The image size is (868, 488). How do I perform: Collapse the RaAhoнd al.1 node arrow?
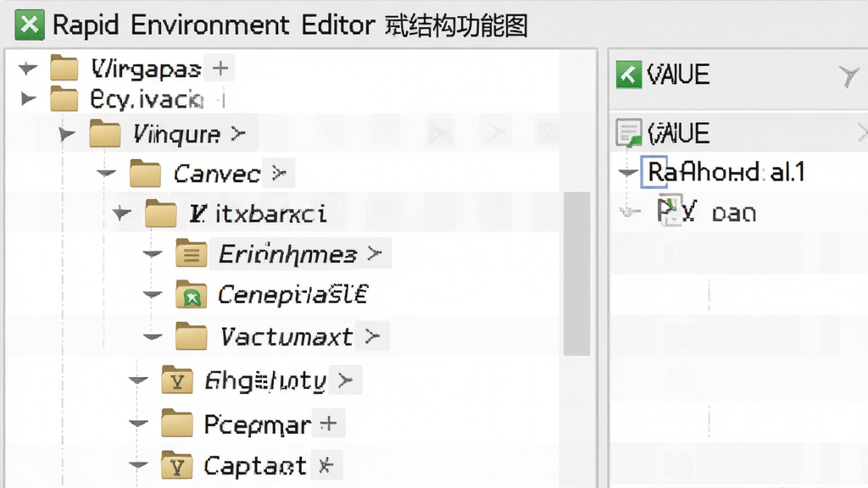(x=628, y=172)
